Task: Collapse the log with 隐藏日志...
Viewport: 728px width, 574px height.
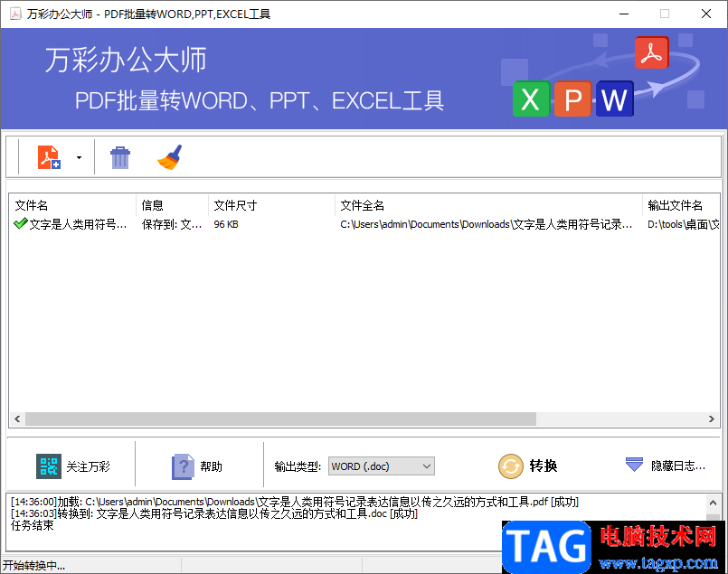Action: click(x=678, y=466)
